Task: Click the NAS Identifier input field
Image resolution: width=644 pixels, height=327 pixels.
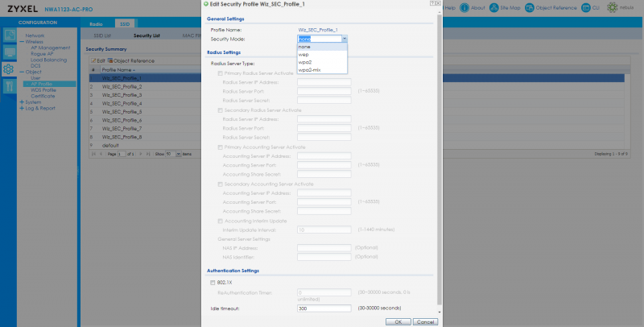Action: 324,257
